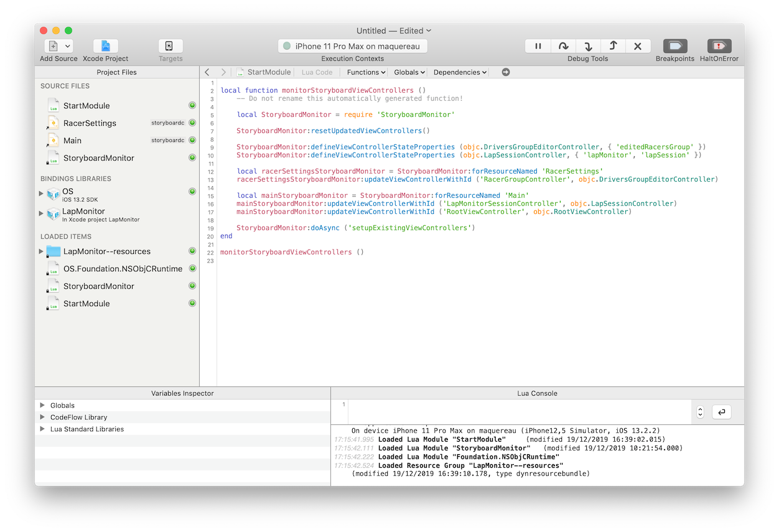779x532 pixels.
Task: Click the Step Out debug button
Action: tap(613, 46)
